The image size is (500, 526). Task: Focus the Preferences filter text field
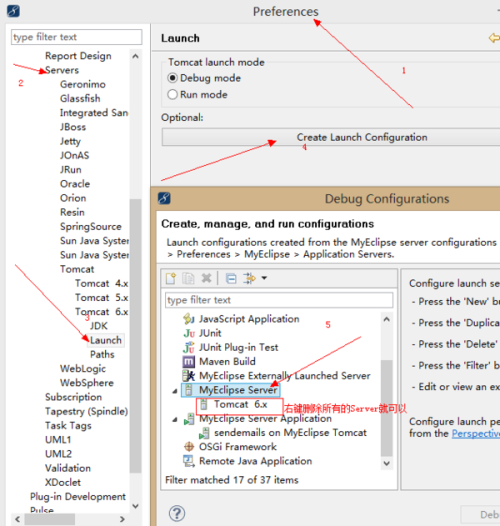point(77,37)
